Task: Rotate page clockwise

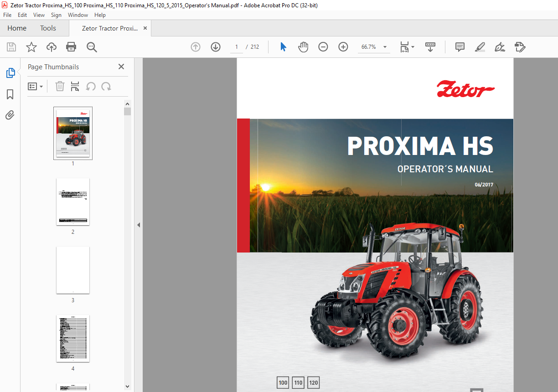Action: 106,86
